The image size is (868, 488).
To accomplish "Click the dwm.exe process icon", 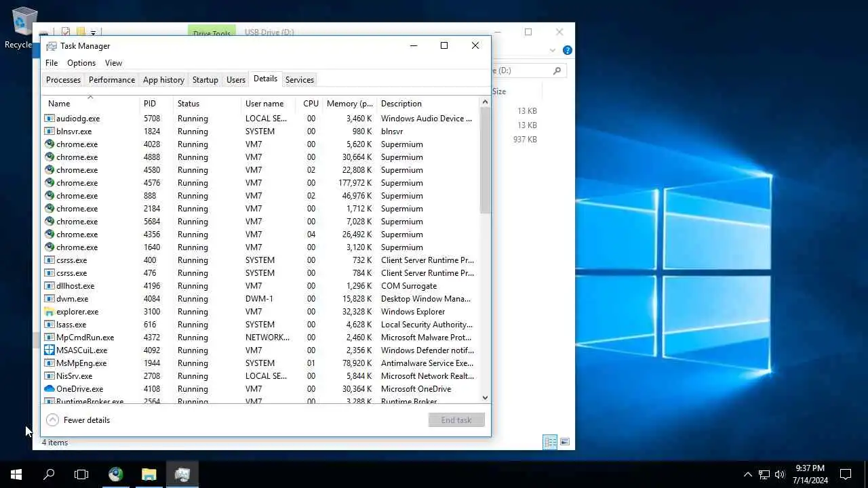I will [50, 299].
